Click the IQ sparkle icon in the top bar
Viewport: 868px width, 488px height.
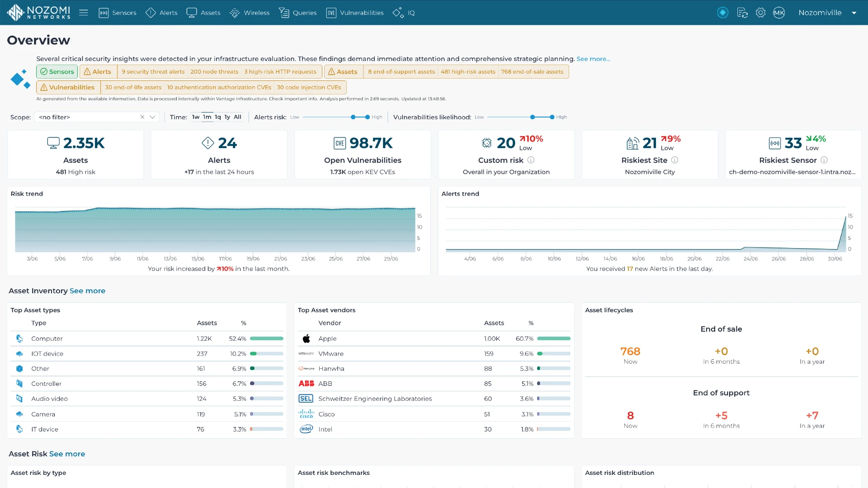coord(398,13)
